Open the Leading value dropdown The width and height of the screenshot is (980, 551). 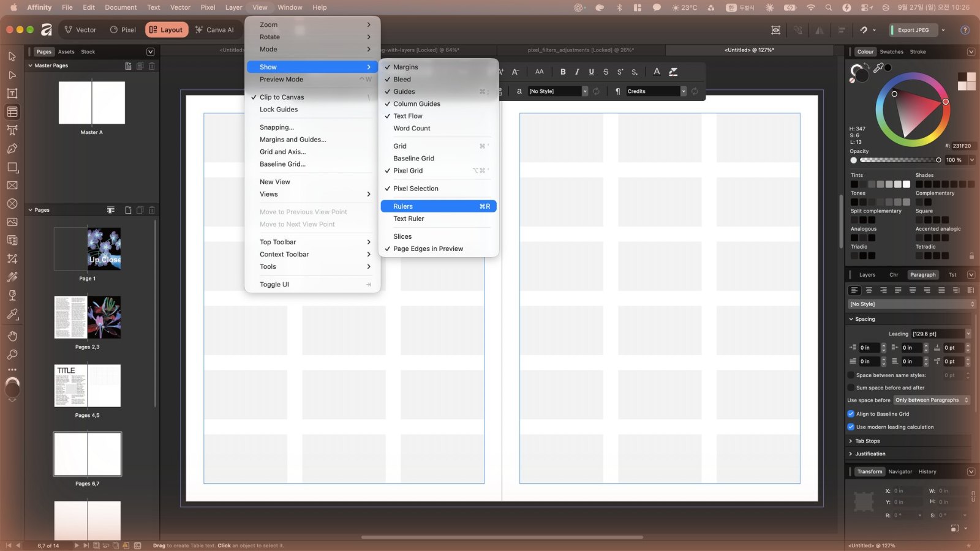968,334
